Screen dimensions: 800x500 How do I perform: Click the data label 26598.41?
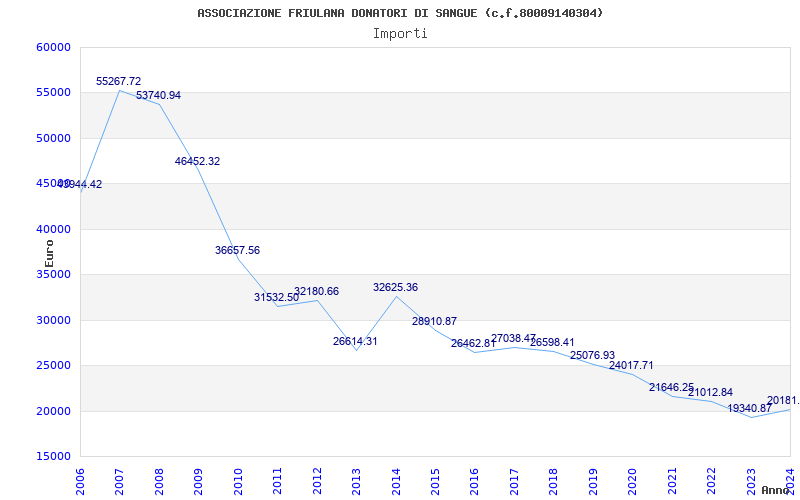coord(552,342)
